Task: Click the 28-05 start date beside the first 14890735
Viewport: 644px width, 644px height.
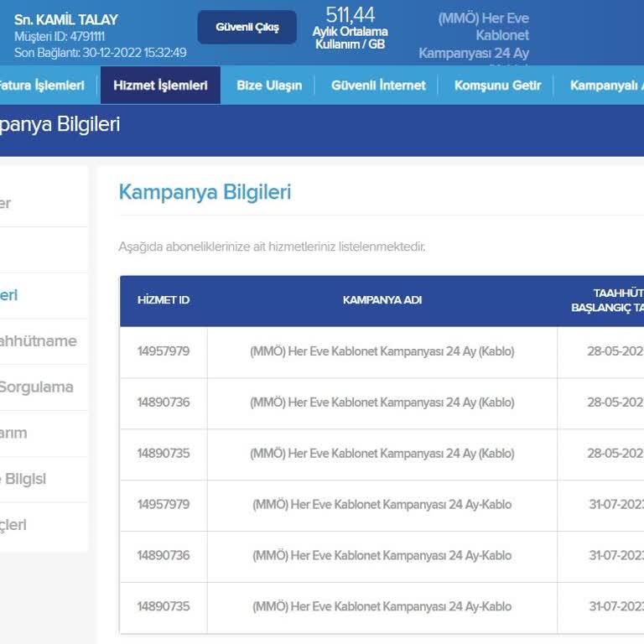Action: tap(615, 453)
